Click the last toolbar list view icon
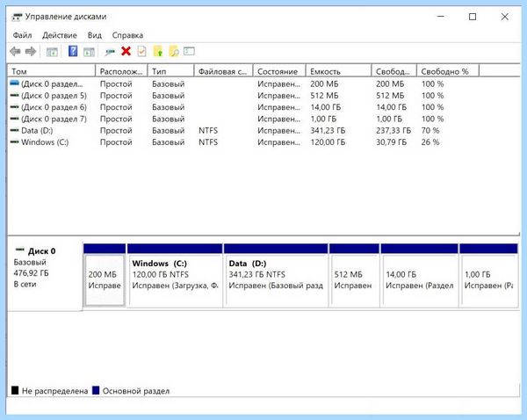Image resolution: width=527 pixels, height=420 pixels. point(189,51)
